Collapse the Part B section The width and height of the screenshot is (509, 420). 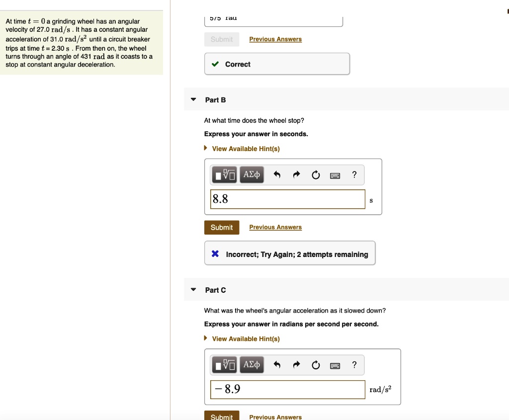pyautogui.click(x=193, y=100)
